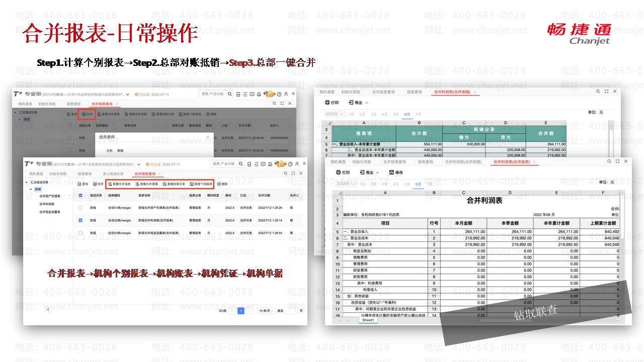Click 合并 button in the front 合并报表查询 window
The image size is (644, 362).
coord(98,184)
